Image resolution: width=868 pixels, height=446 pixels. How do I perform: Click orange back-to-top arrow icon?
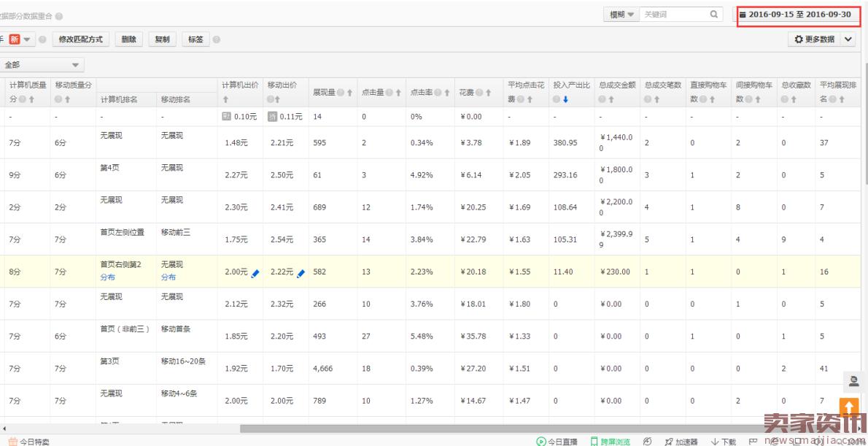click(850, 407)
